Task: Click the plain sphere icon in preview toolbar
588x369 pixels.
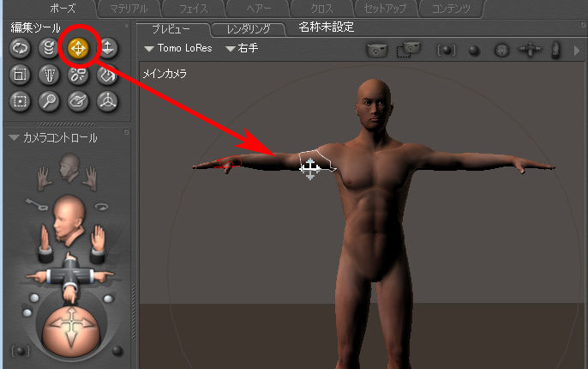Action: [x=474, y=51]
